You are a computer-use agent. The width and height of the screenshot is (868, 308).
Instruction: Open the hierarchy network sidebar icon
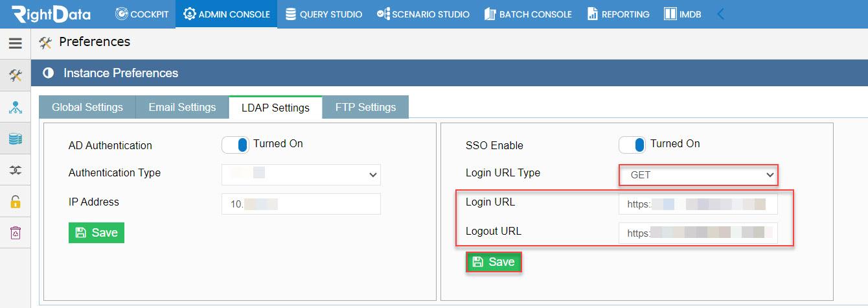click(16, 107)
